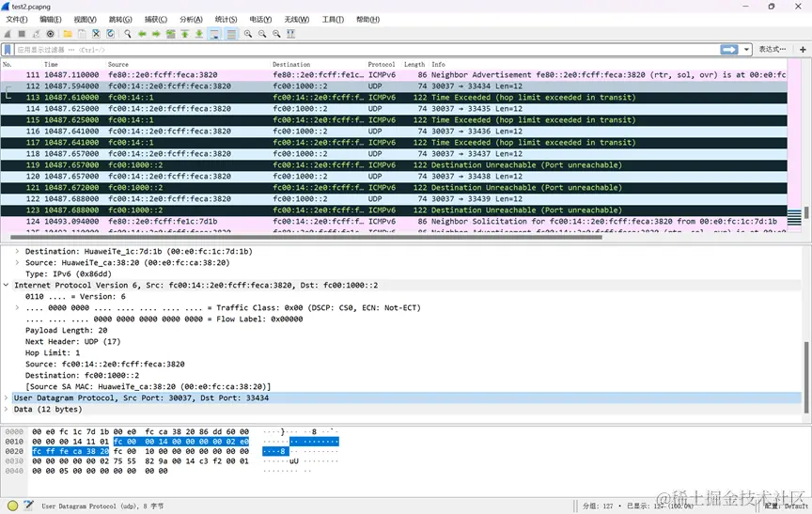Click the Start capture shark fin icon
Image resolution: width=812 pixels, height=514 pixels.
click(x=8, y=34)
